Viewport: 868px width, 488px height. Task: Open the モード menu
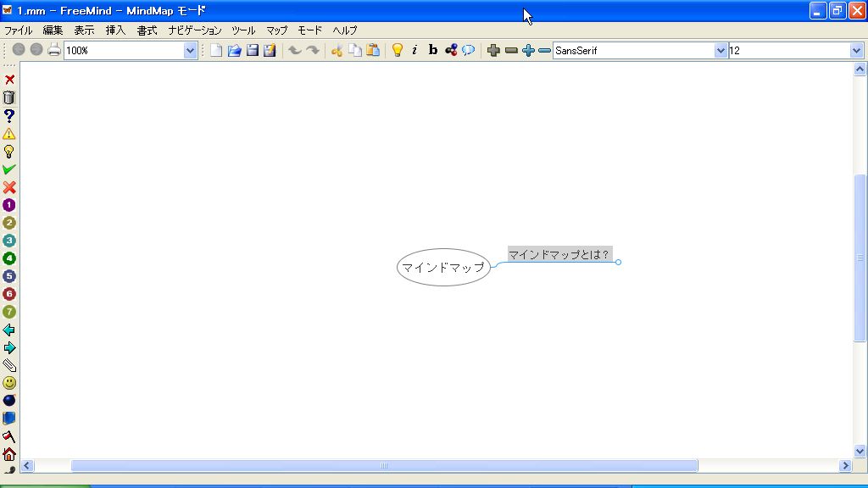(x=309, y=30)
